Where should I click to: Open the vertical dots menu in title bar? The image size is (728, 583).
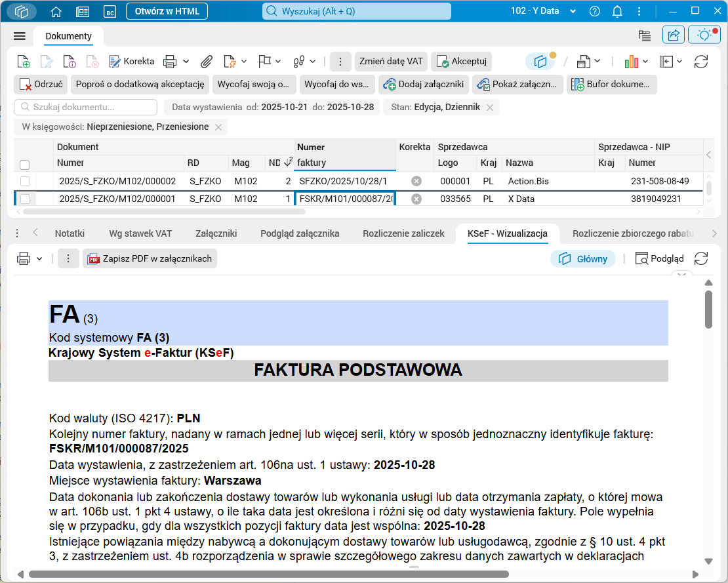click(639, 12)
